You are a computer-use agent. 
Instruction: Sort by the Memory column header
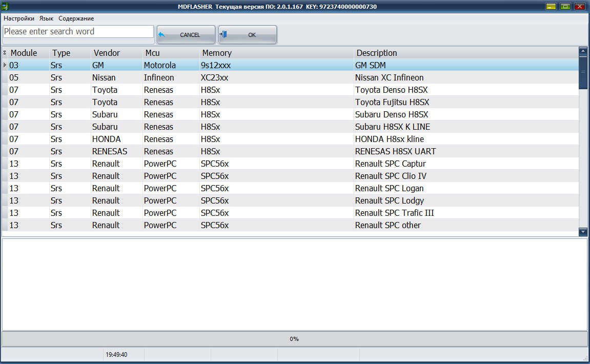(x=277, y=53)
